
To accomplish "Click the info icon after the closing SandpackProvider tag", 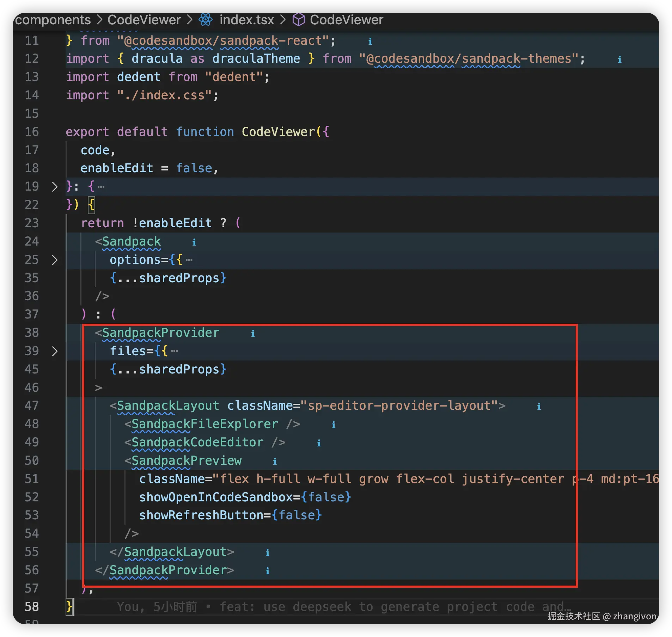I will [267, 571].
